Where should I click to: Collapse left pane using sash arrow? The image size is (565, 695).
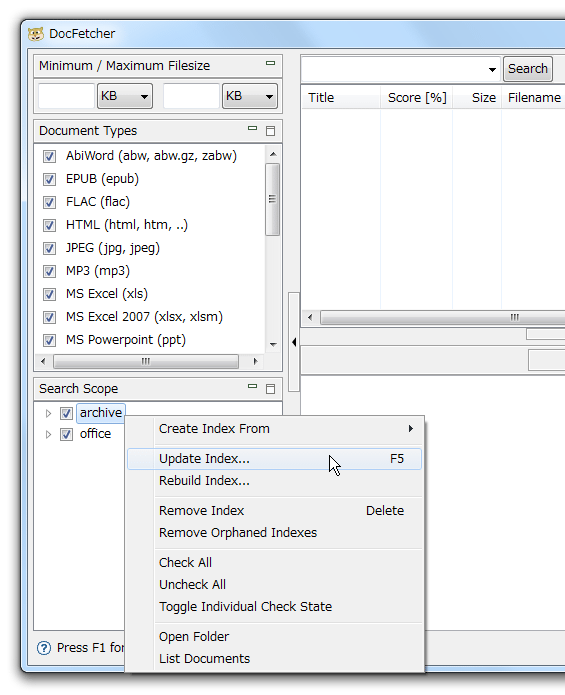[x=294, y=342]
